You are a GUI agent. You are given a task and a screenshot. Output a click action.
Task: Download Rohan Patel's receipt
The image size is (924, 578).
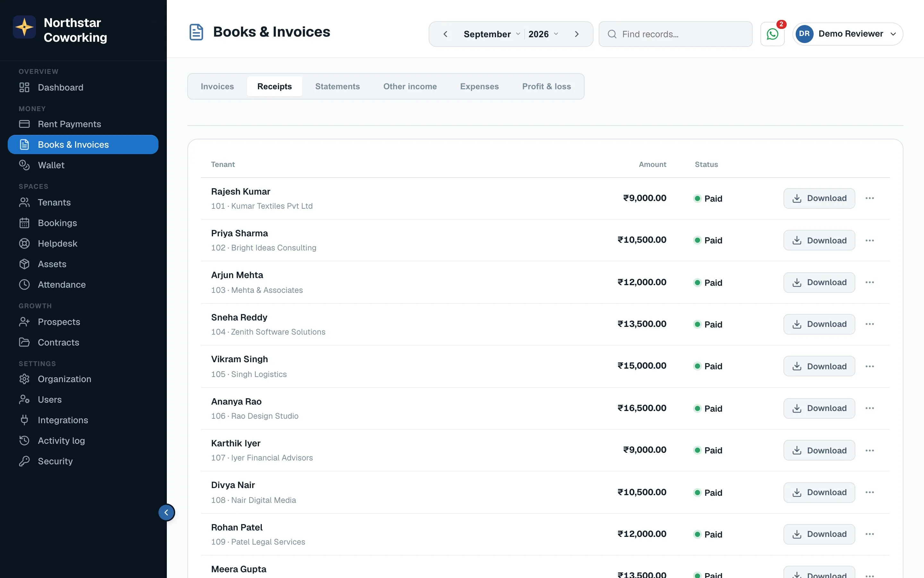(x=819, y=534)
